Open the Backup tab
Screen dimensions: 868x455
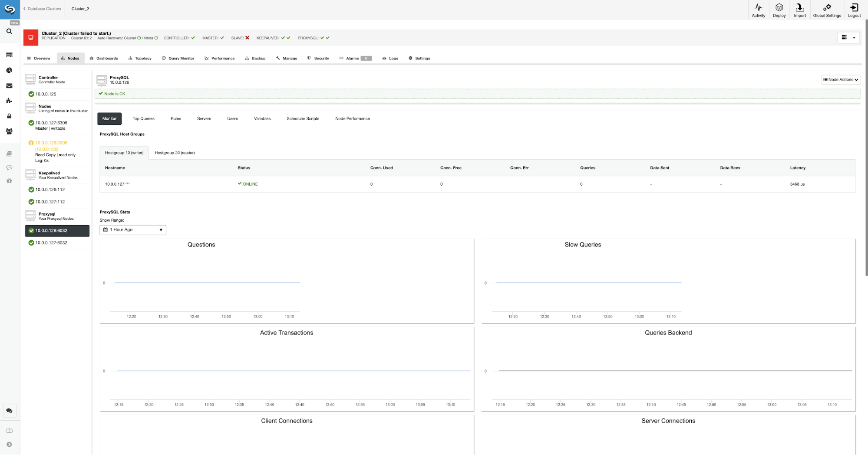[255, 58]
